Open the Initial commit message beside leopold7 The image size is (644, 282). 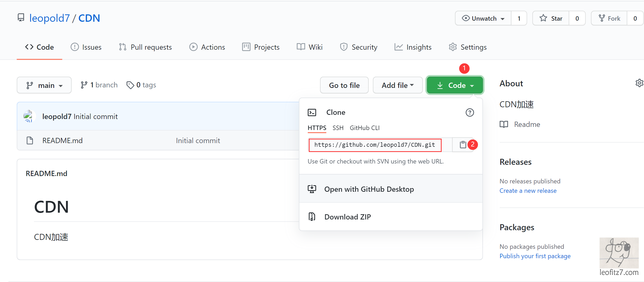tap(96, 116)
